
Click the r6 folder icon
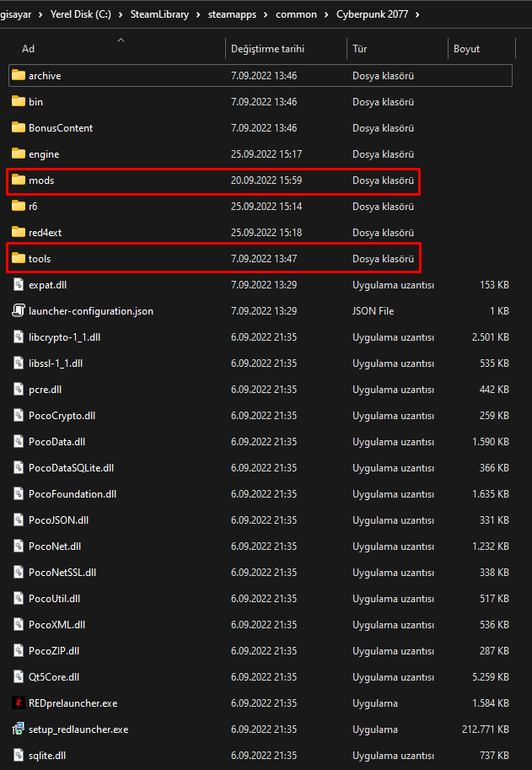coord(19,206)
